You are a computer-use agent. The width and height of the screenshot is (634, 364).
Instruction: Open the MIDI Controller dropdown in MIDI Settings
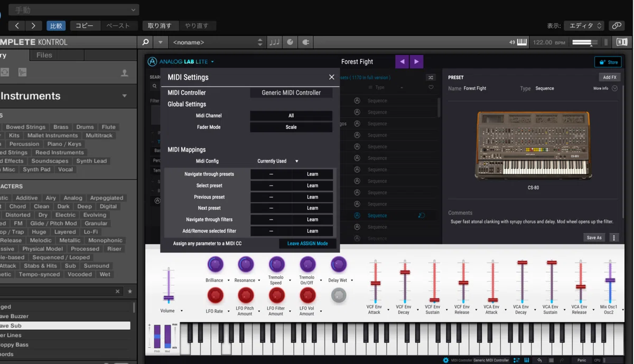tap(291, 93)
